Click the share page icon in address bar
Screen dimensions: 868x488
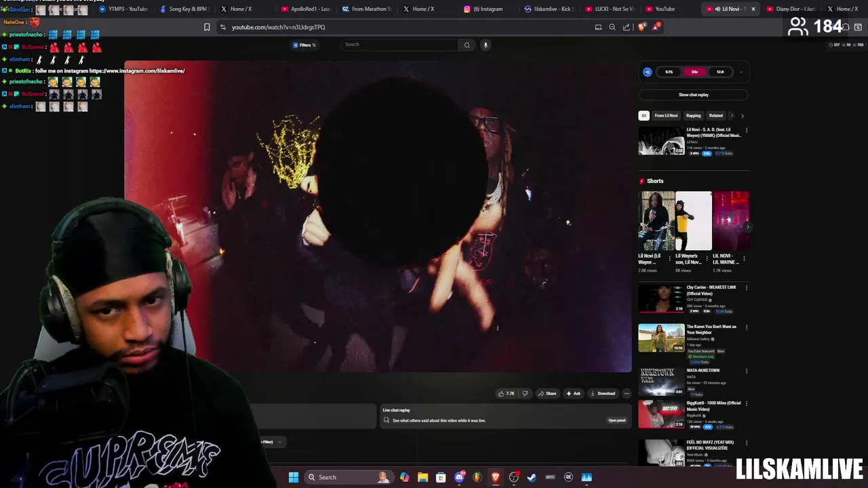pos(626,27)
